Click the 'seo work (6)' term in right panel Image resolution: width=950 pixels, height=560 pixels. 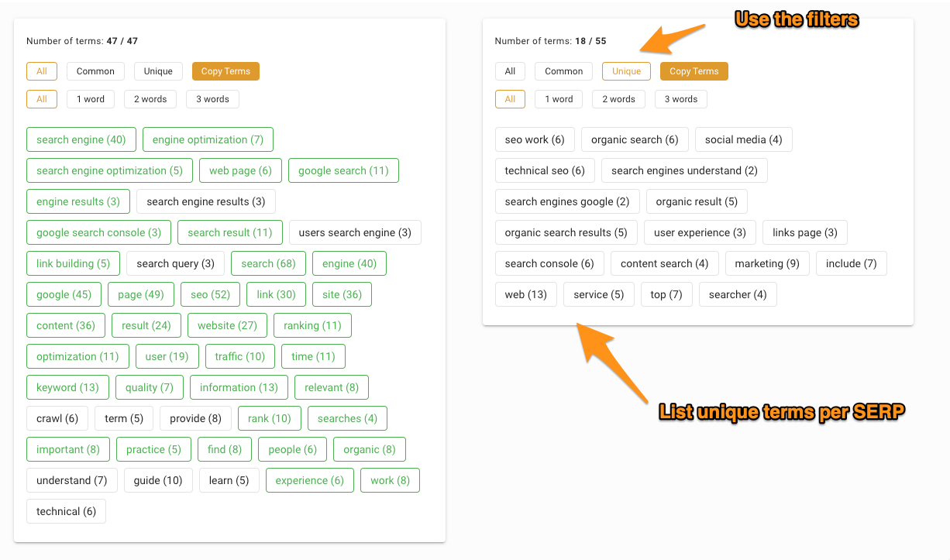pos(535,139)
